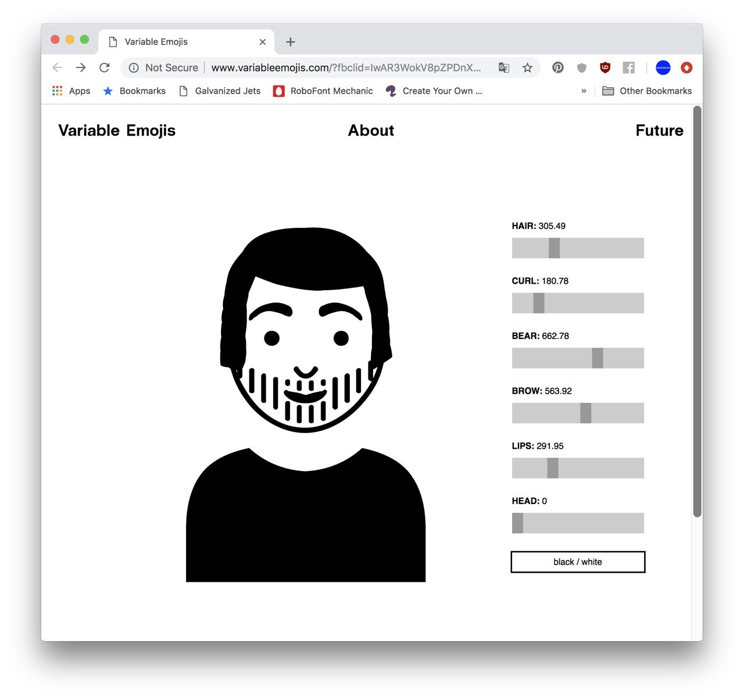Screen dimensions: 744x700
Task: Click the Facebook extension icon
Action: (x=628, y=67)
